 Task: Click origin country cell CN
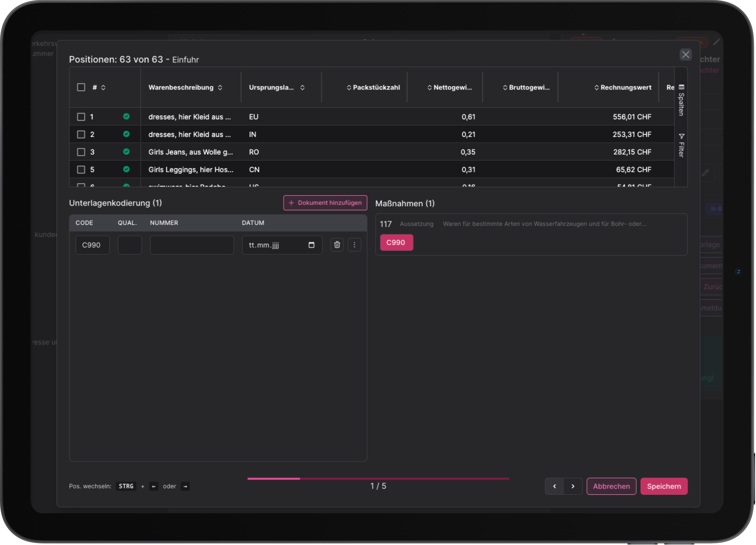[x=254, y=170]
